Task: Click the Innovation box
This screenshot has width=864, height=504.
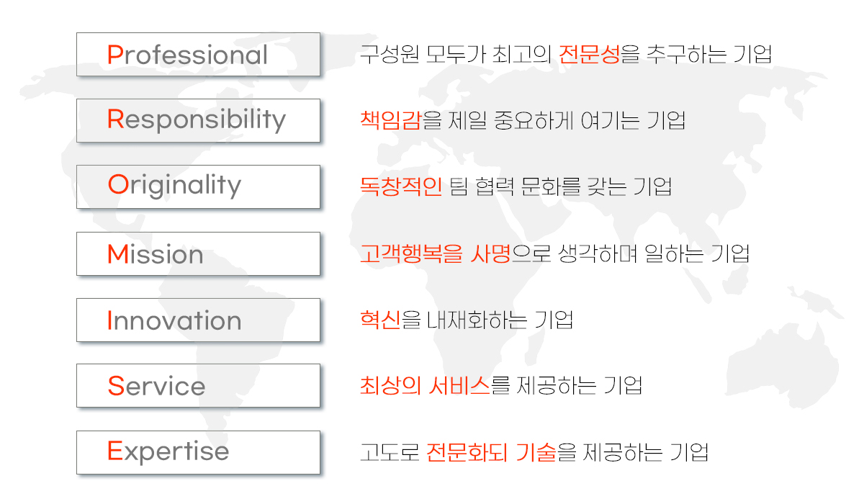Action: [198, 320]
